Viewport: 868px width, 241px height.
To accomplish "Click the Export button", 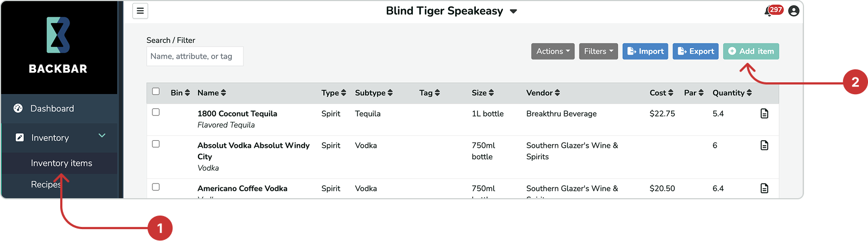I will pyautogui.click(x=695, y=51).
